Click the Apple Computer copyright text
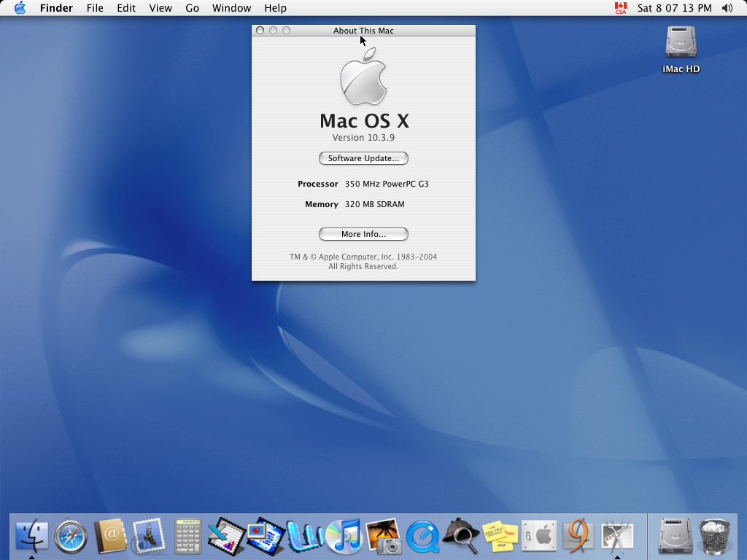747x560 pixels. click(x=363, y=262)
